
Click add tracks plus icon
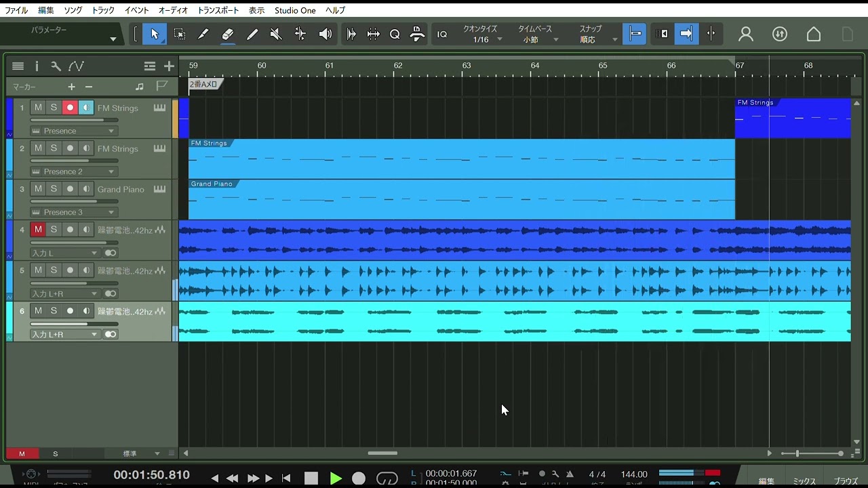169,66
